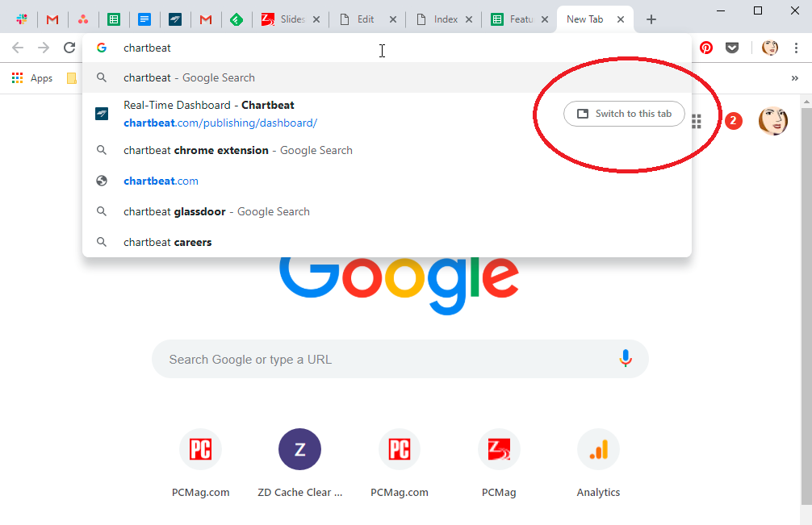
Task: Open the Analytics shortcut thumbnail
Action: tap(598, 449)
